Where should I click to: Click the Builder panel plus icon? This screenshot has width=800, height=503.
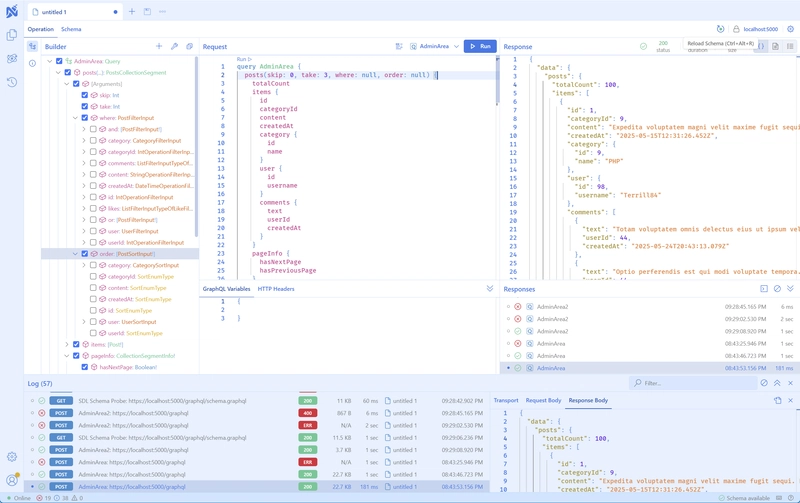(159, 46)
